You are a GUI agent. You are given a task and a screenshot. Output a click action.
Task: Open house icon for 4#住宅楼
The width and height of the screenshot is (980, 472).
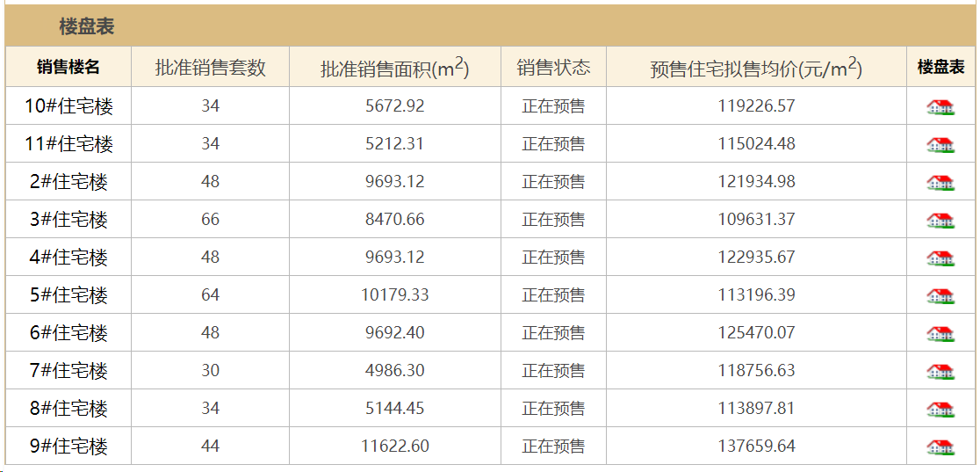coord(940,258)
